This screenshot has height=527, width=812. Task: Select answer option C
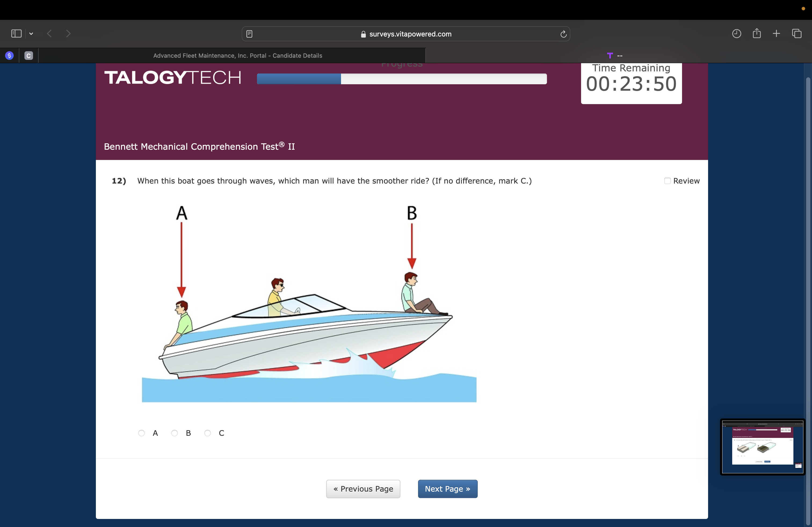click(x=208, y=433)
